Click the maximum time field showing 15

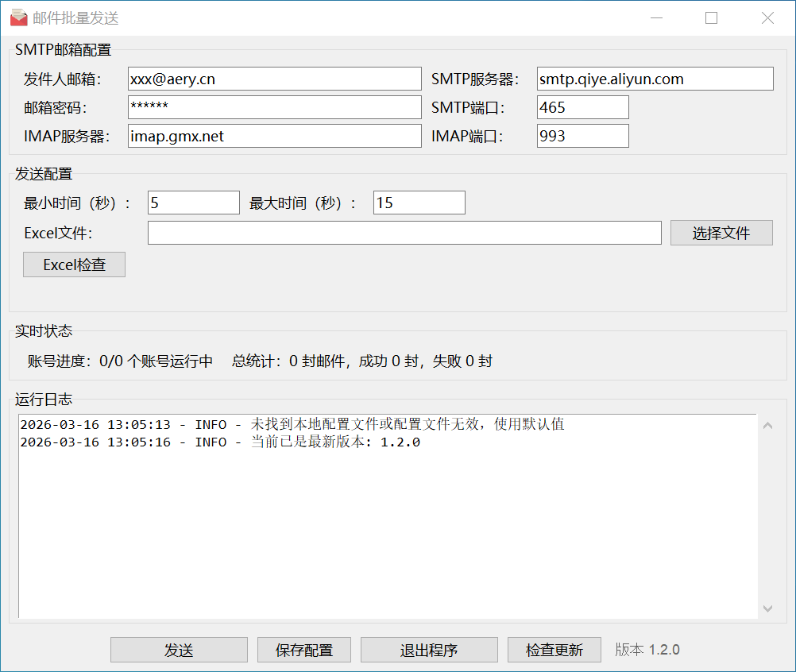(419, 203)
